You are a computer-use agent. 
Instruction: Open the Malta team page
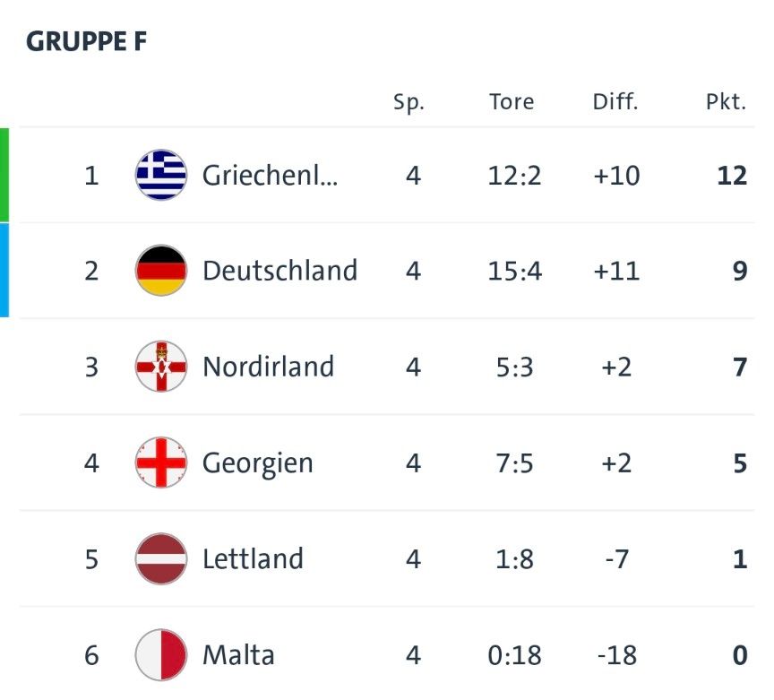coord(238,655)
